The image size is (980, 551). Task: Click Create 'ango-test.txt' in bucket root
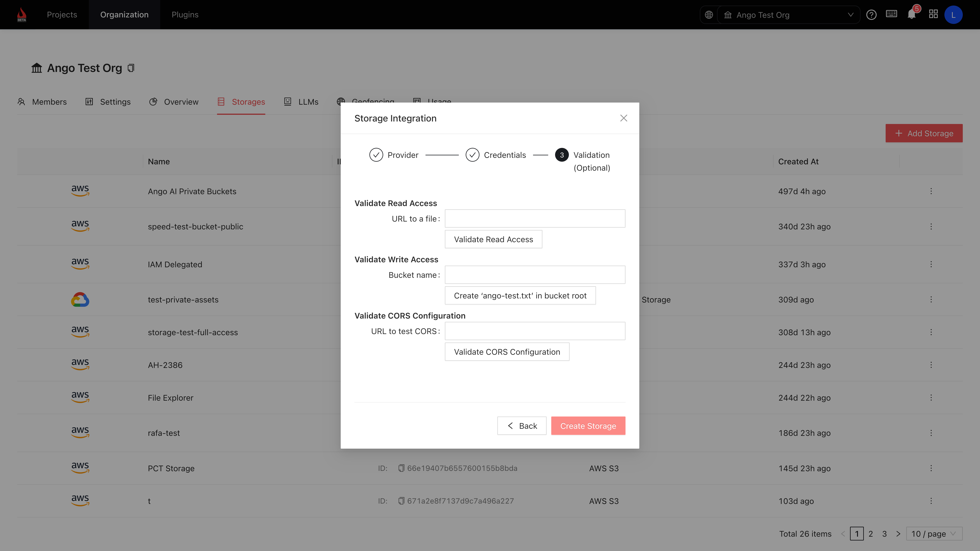pyautogui.click(x=520, y=296)
